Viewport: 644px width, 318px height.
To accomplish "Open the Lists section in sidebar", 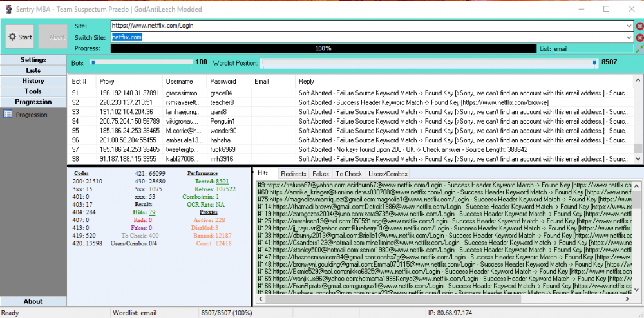I will (x=33, y=70).
